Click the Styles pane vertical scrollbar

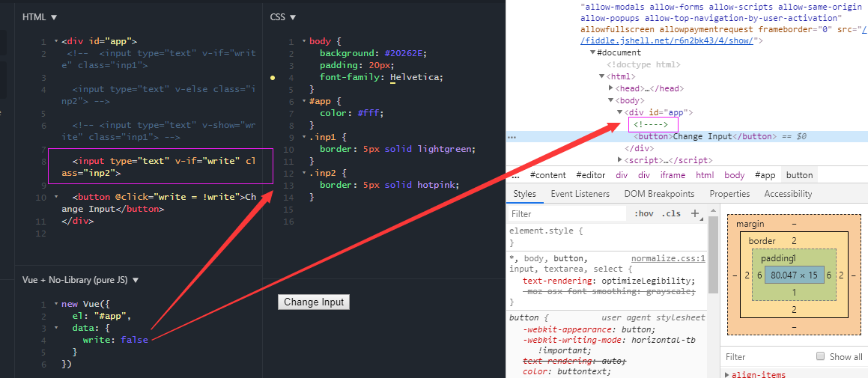[713, 254]
